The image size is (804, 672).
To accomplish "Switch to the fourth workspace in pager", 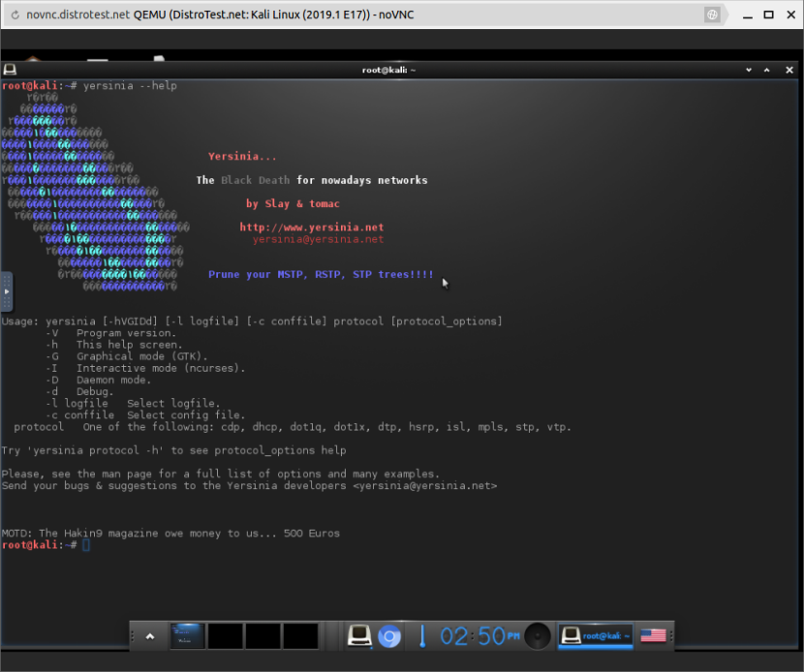I will pos(300,636).
